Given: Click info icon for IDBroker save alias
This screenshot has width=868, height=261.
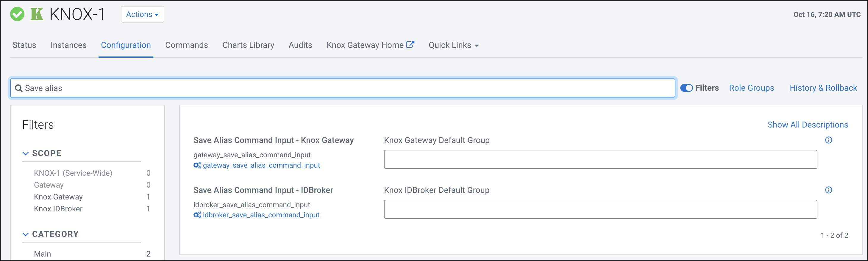Looking at the screenshot, I should pos(828,190).
